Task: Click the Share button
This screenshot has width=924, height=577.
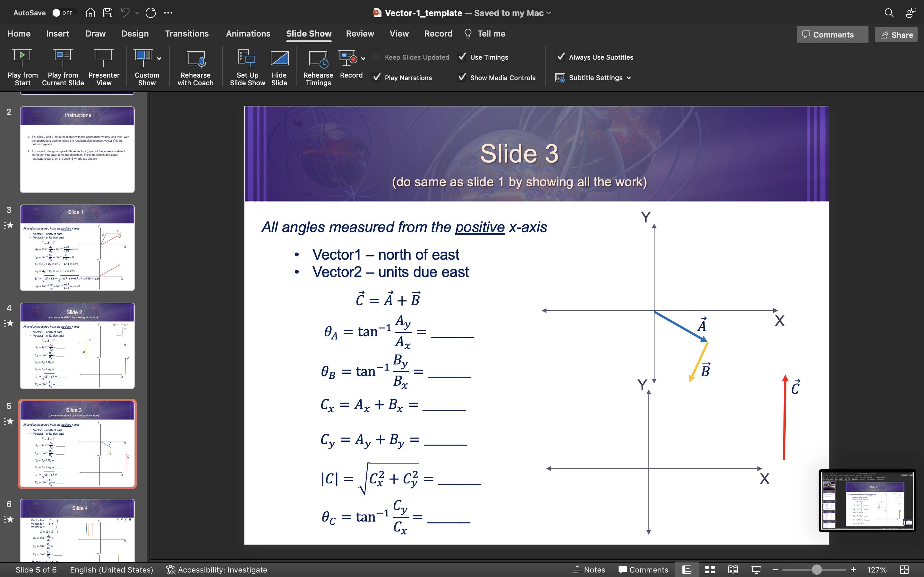Action: coord(896,35)
